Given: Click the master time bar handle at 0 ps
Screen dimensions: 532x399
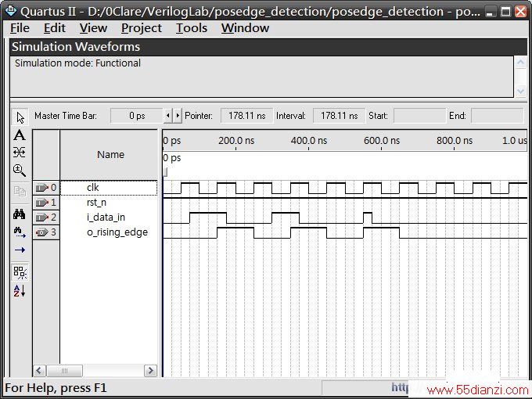Looking at the screenshot, I should pyautogui.click(x=165, y=172).
